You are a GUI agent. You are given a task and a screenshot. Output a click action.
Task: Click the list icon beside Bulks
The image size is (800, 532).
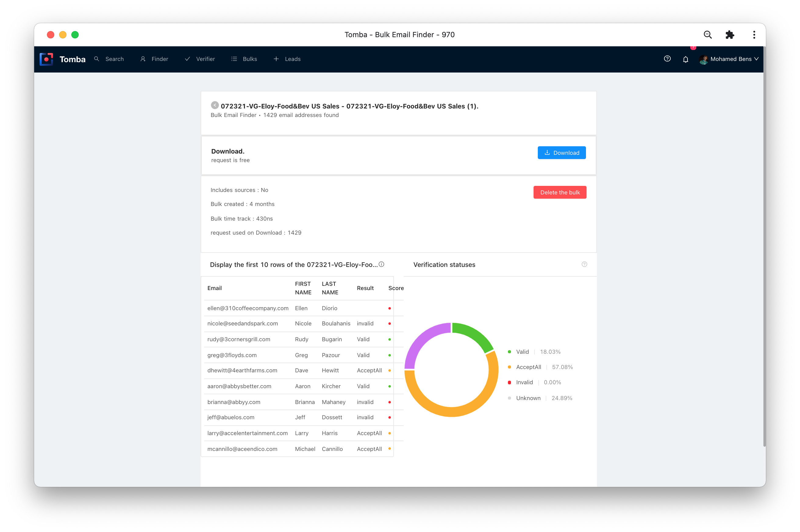pyautogui.click(x=234, y=59)
